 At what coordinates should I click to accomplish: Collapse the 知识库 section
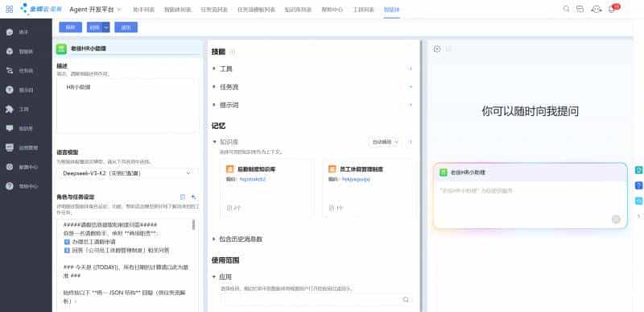[x=214, y=141]
